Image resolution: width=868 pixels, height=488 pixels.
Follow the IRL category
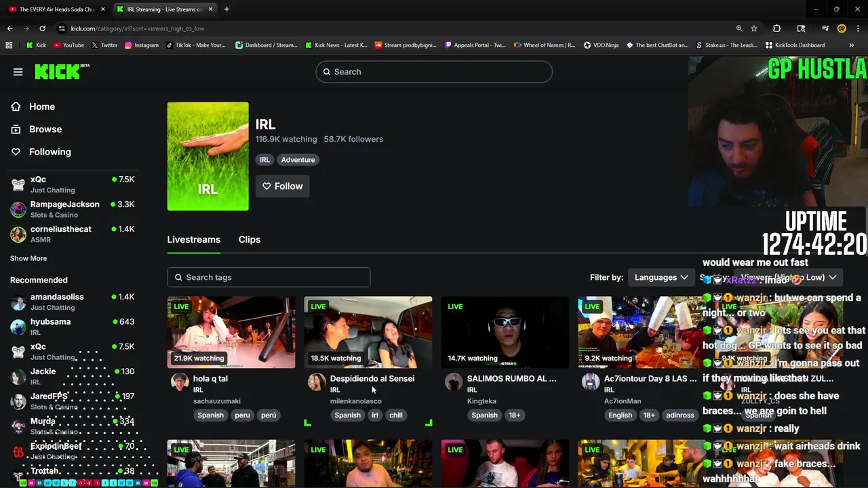[x=282, y=186]
